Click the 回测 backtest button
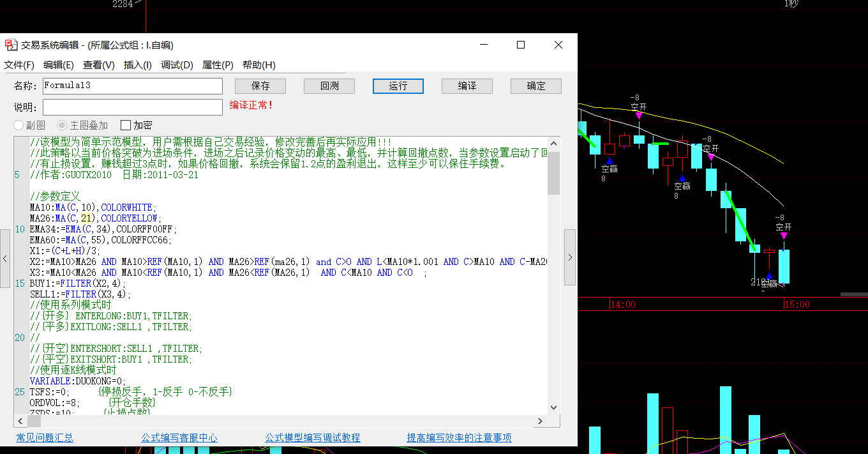This screenshot has height=454, width=868. pyautogui.click(x=329, y=85)
